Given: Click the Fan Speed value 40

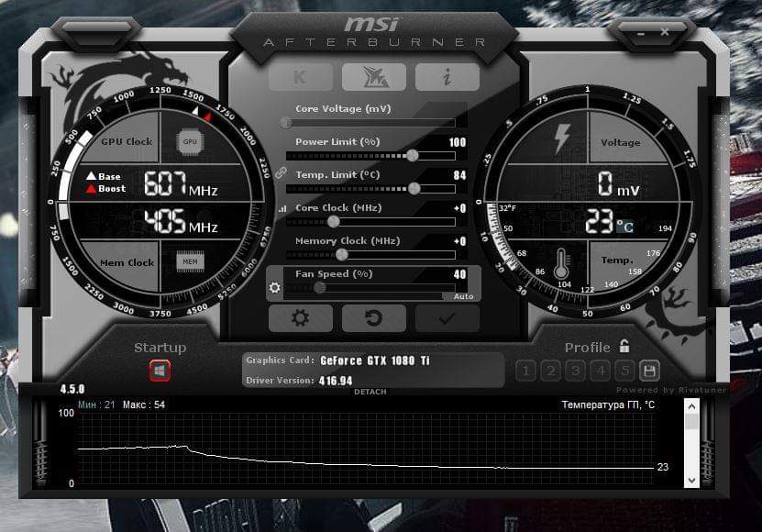Looking at the screenshot, I should [x=459, y=275].
